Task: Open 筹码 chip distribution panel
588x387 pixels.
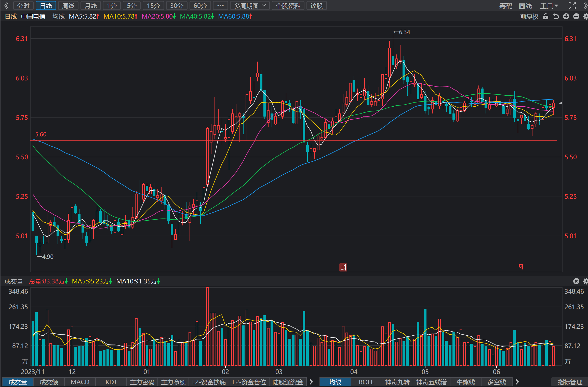Action: pos(506,6)
